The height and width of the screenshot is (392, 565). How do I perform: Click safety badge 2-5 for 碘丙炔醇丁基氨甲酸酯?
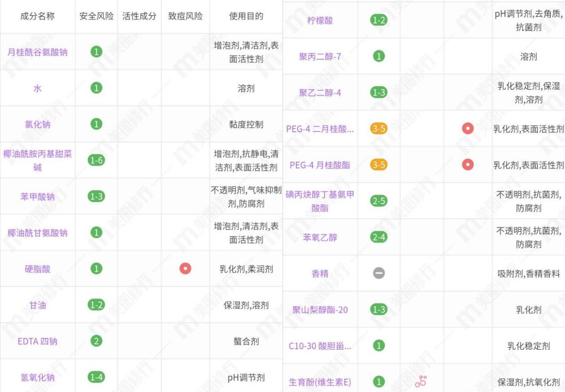pos(379,201)
